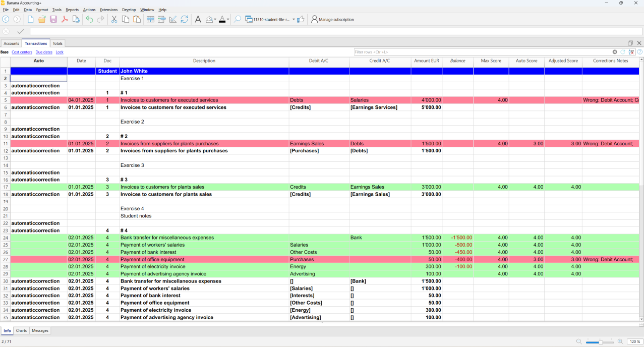Click the '[Earnings Services]' credit cell
The width and height of the screenshot is (644, 347).
click(x=380, y=107)
